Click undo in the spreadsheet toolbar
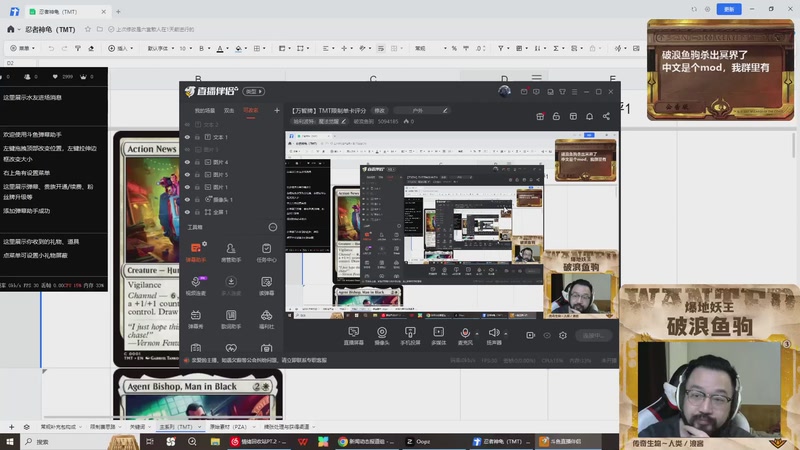 [x=51, y=48]
